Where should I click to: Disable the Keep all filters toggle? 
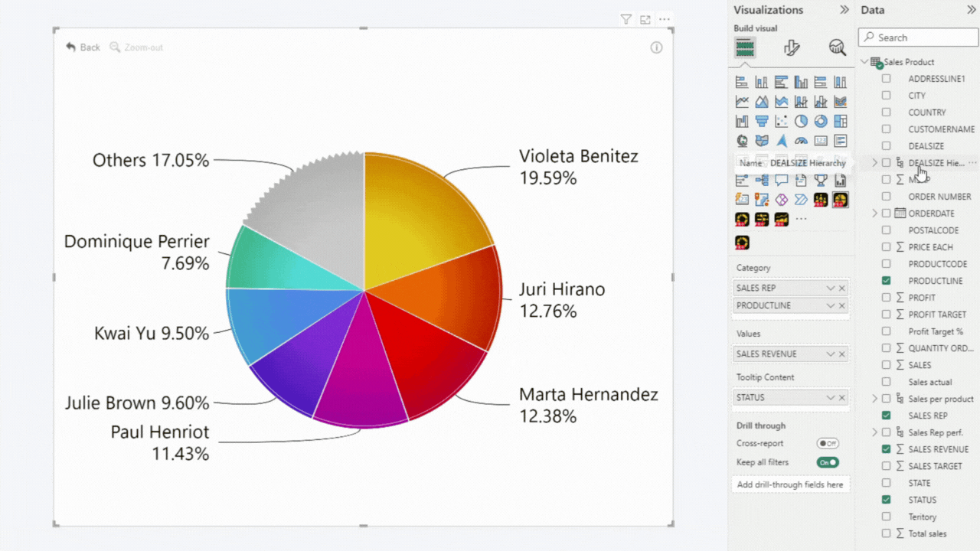pos(828,461)
